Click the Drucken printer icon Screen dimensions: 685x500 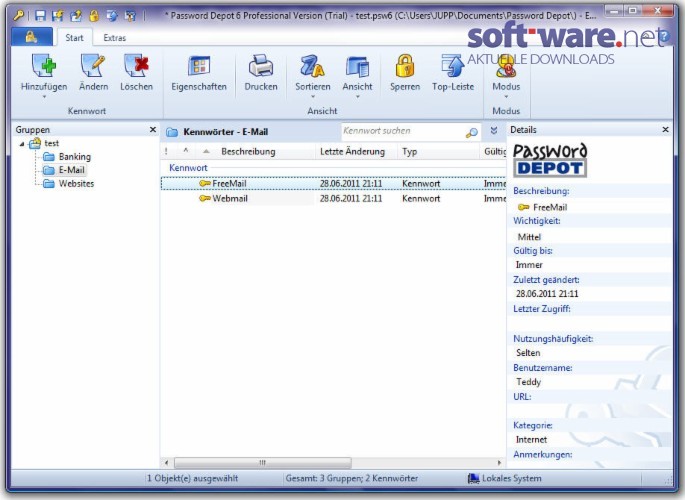[x=261, y=66]
